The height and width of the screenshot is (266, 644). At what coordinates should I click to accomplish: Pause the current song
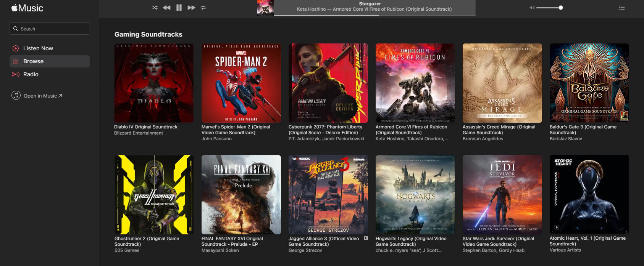click(x=179, y=8)
